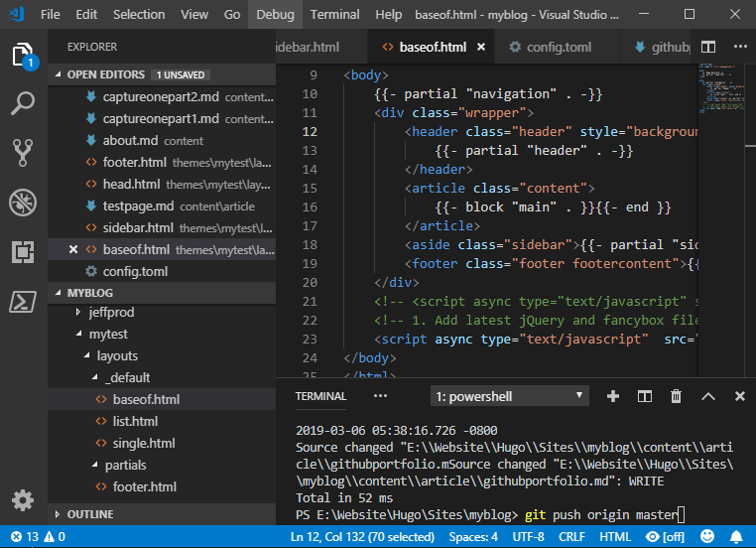
Task: Open config.toml from Open Editors
Action: pyautogui.click(x=162, y=271)
